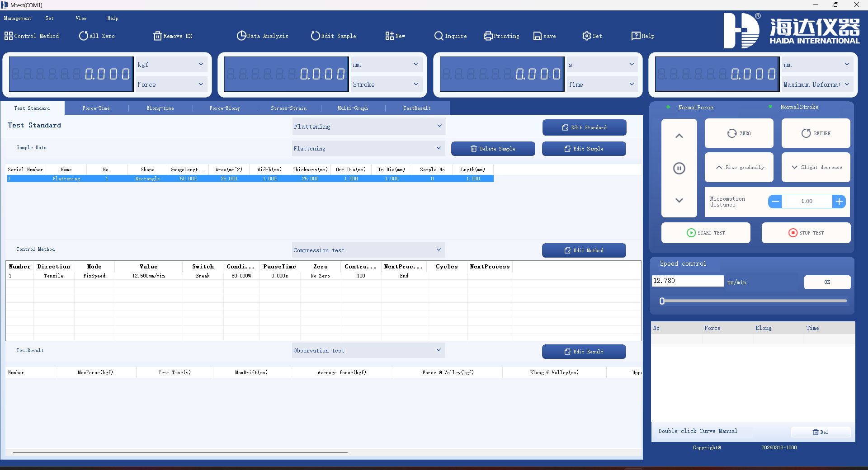Viewport: 868px width, 470px height.
Task: Click the START TEST button
Action: coord(706,233)
